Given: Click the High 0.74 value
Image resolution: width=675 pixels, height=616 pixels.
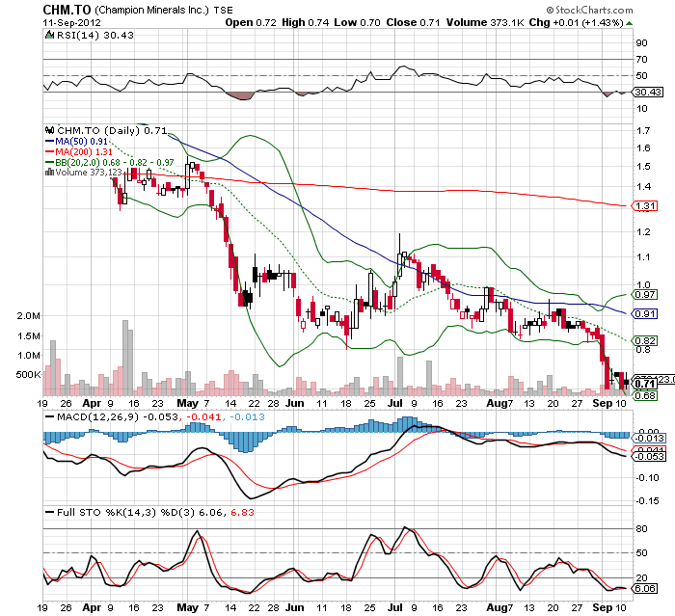Looking at the screenshot, I should click(306, 22).
